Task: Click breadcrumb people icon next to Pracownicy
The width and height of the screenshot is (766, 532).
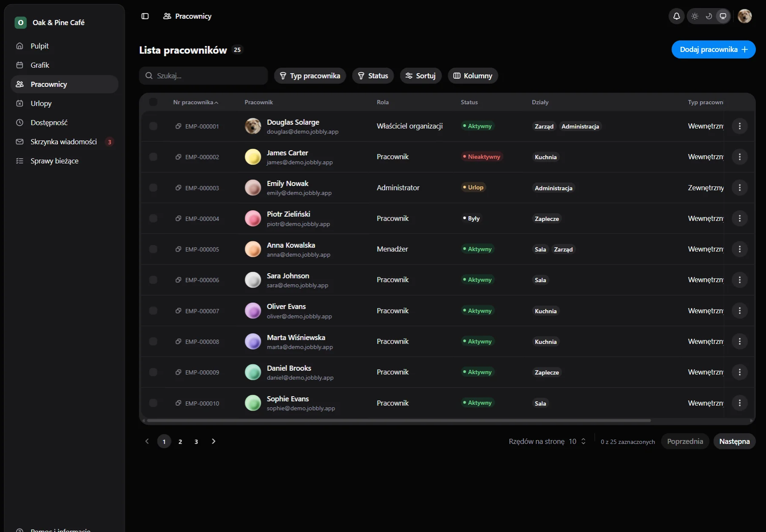Action: click(x=167, y=16)
